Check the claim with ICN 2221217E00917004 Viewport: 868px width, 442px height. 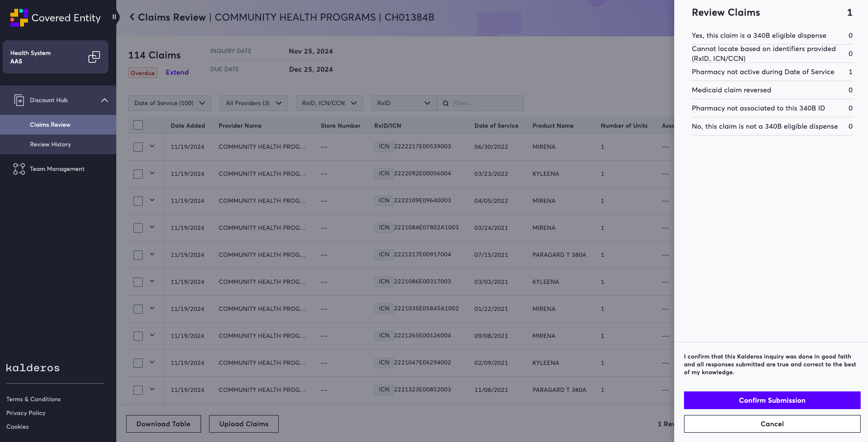point(138,255)
